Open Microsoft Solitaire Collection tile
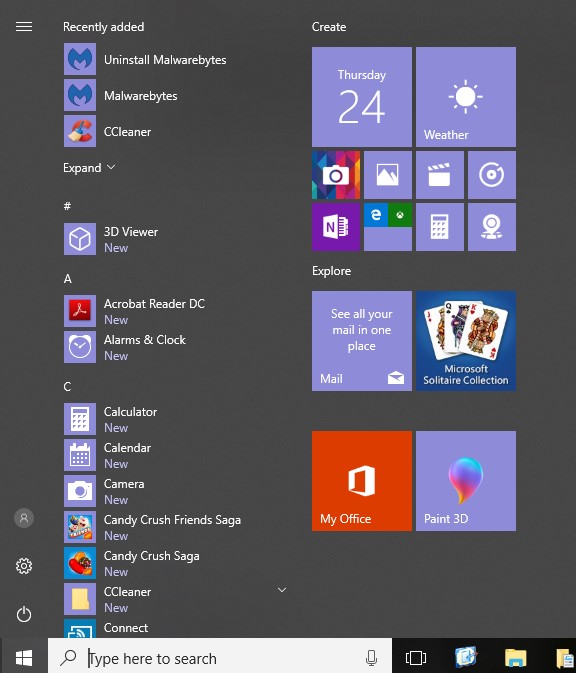576x673 pixels. click(466, 341)
